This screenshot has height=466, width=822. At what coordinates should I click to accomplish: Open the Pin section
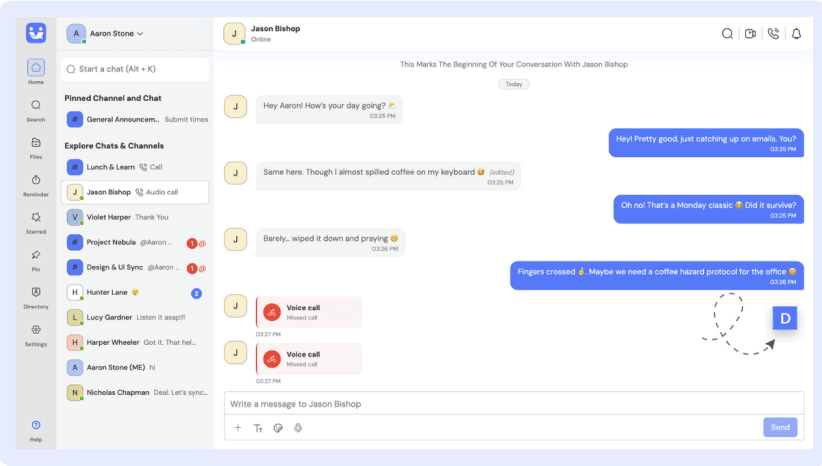coord(36,261)
